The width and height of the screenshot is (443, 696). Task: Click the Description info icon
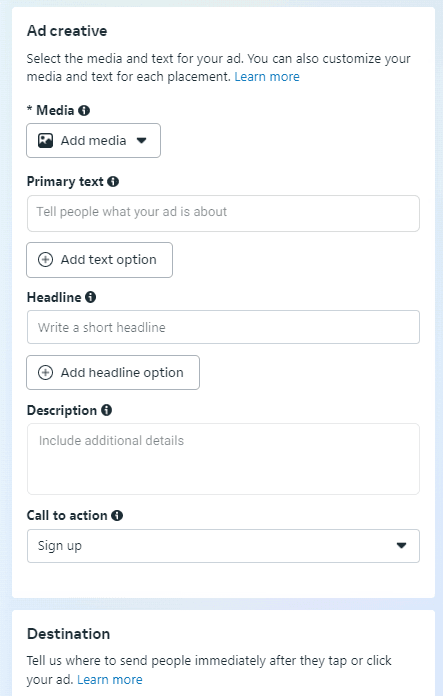[107, 410]
